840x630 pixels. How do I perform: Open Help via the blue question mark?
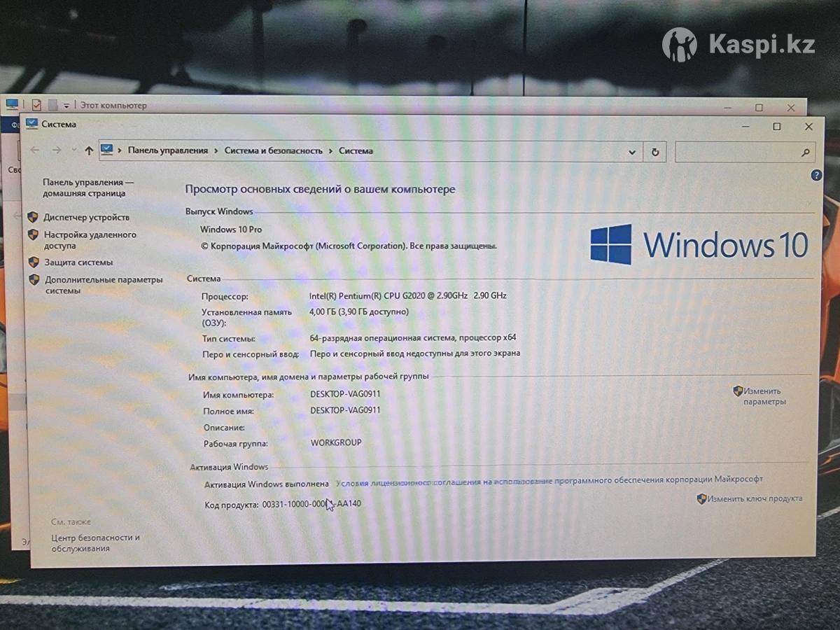pyautogui.click(x=816, y=176)
